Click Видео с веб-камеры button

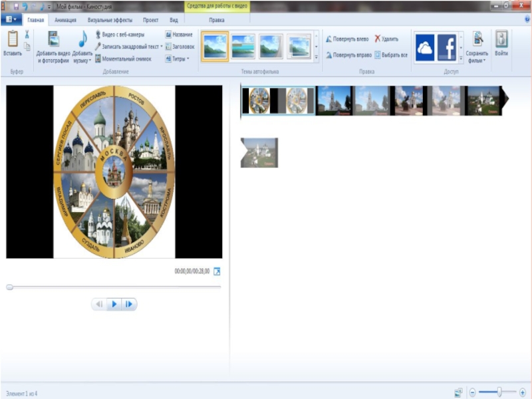click(x=120, y=35)
